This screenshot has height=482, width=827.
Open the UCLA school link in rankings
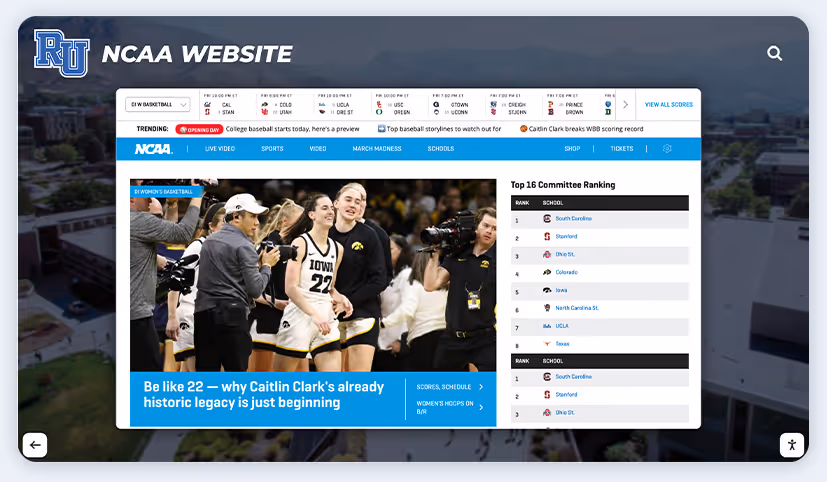click(562, 326)
